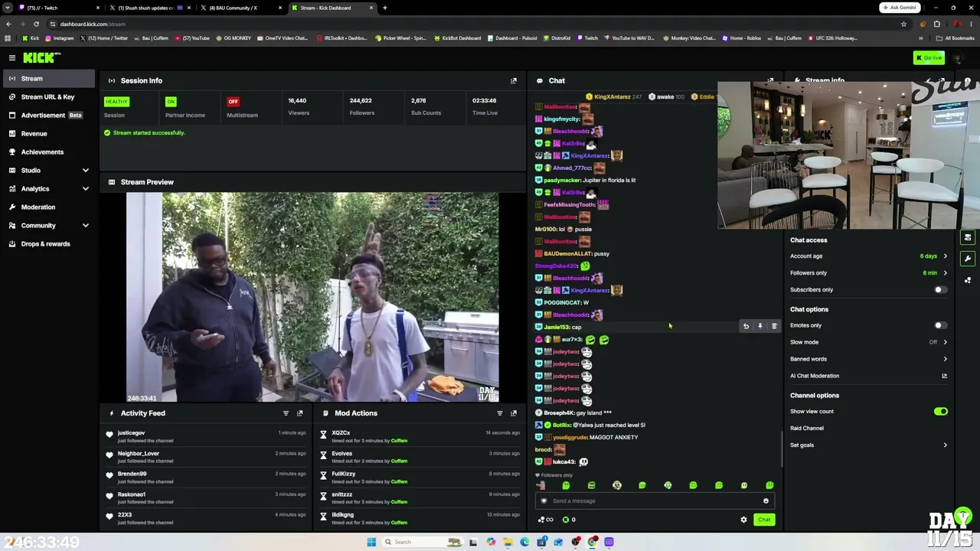The image size is (980, 551).
Task: Click justicegov in Activity Feed
Action: (131, 433)
